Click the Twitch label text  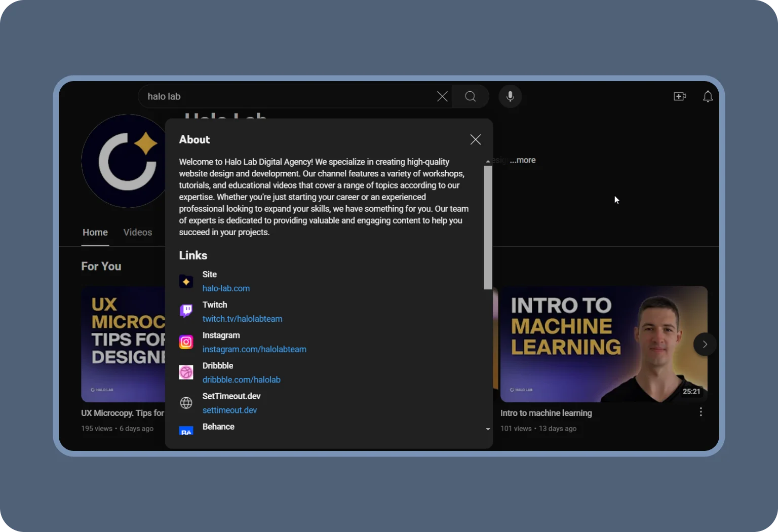(x=215, y=305)
